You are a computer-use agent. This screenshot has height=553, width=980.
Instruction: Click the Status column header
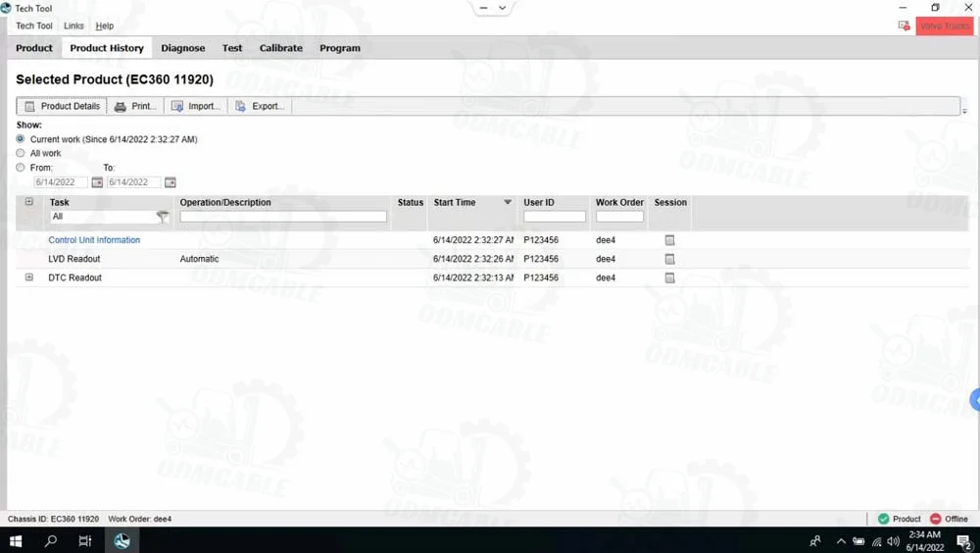click(410, 202)
